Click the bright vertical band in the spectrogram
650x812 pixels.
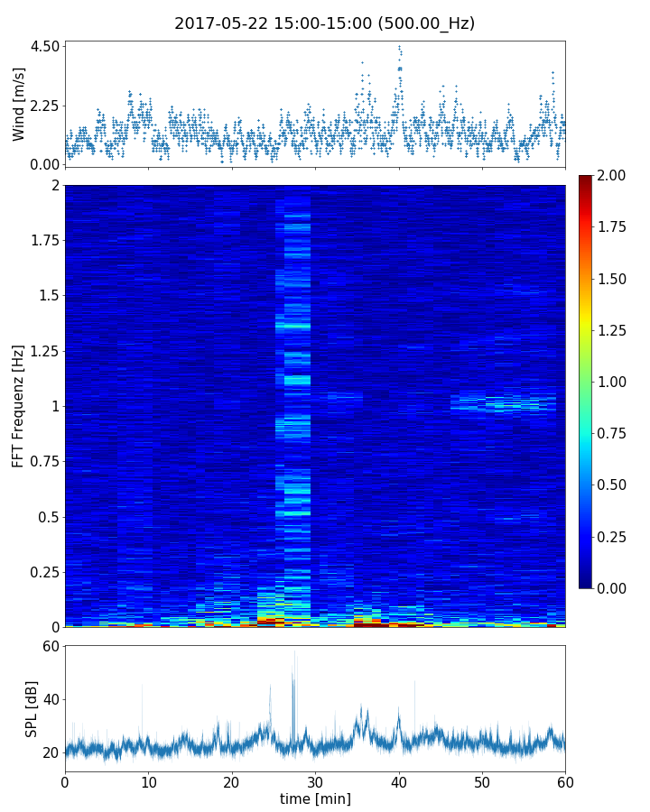(296, 406)
